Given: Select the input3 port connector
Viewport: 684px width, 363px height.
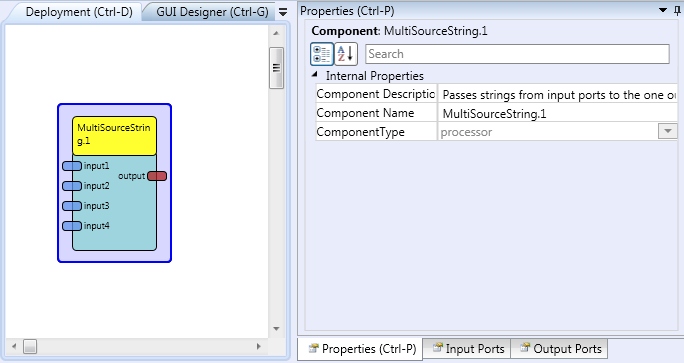Looking at the screenshot, I should [x=72, y=206].
